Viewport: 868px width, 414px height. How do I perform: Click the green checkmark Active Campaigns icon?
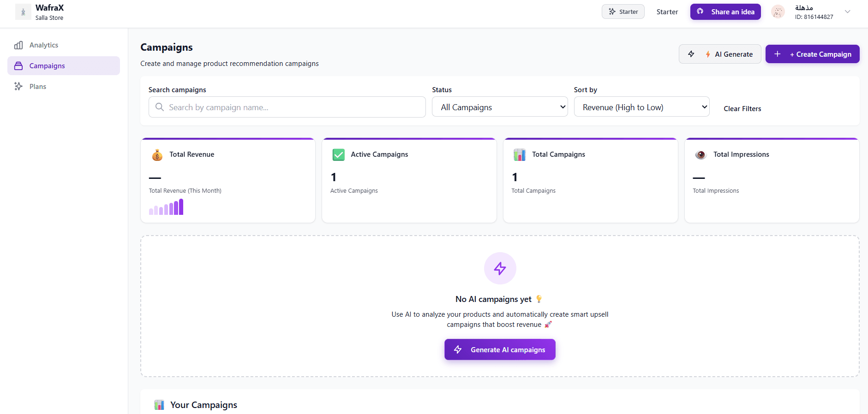coord(338,154)
